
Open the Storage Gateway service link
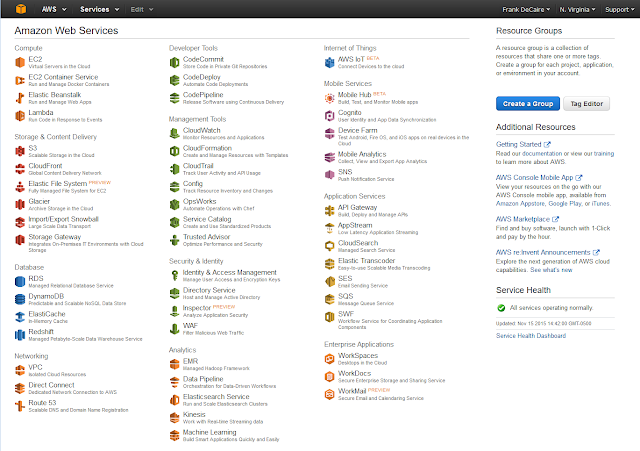55,237
